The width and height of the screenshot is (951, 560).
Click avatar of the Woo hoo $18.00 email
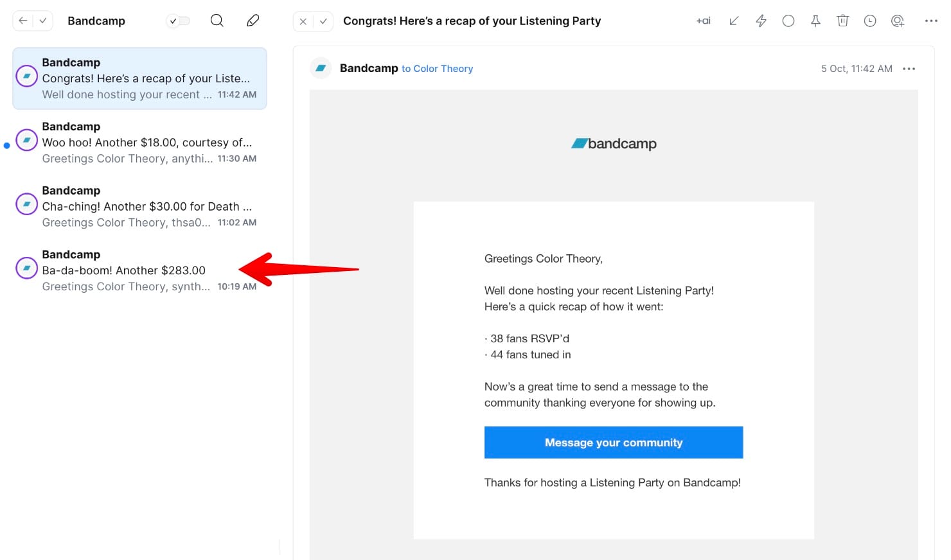coord(26,140)
